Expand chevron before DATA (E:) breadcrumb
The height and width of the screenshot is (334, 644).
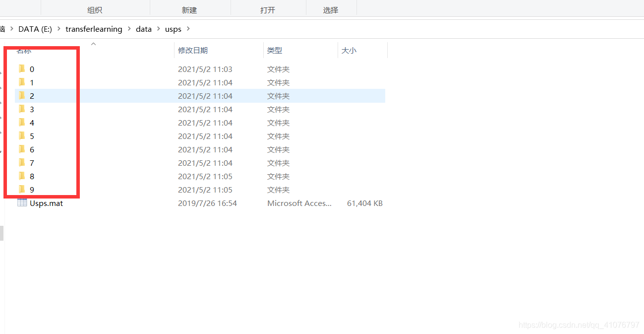[12, 29]
